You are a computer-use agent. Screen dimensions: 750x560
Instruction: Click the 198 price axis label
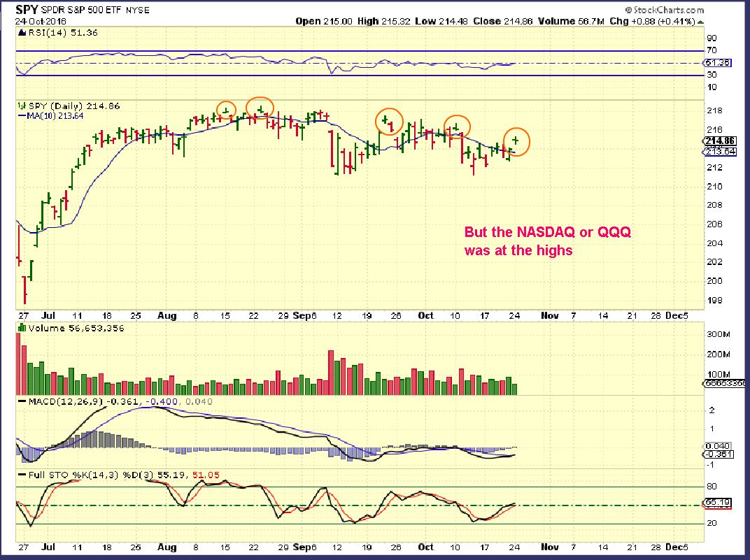click(x=714, y=300)
